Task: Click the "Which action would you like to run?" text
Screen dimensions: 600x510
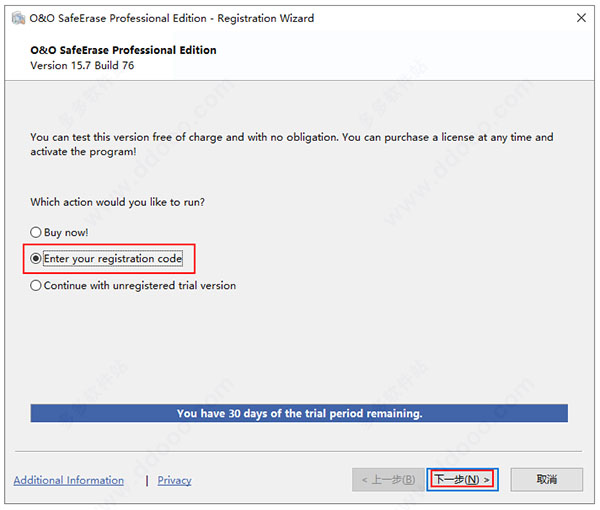Action: tap(117, 202)
